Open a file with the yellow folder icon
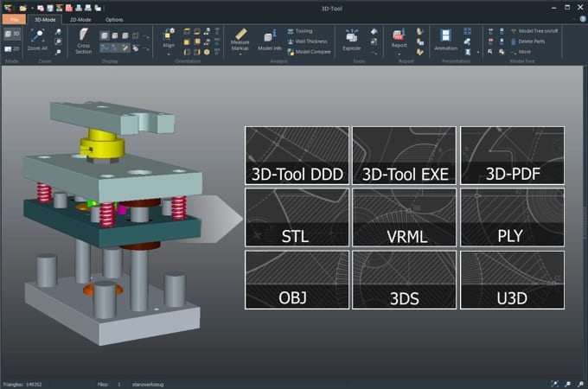Image resolution: width=588 pixels, height=389 pixels. [x=22, y=8]
